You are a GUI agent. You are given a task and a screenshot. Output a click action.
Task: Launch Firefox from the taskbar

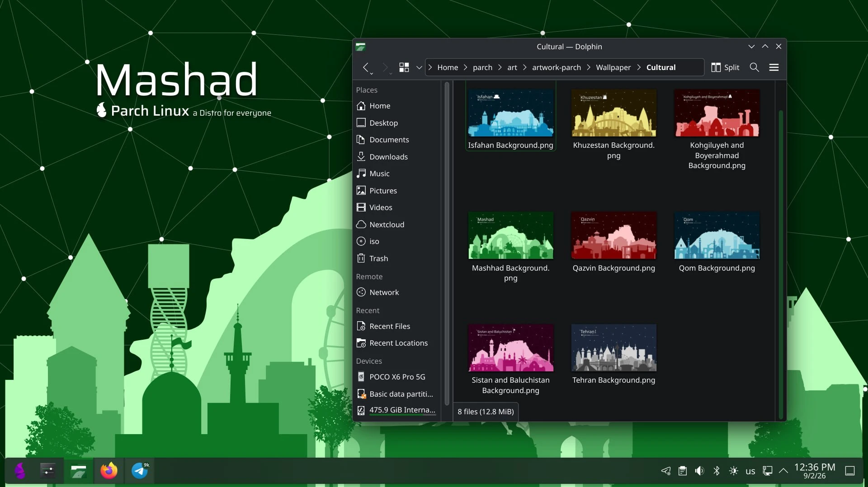pos(108,471)
